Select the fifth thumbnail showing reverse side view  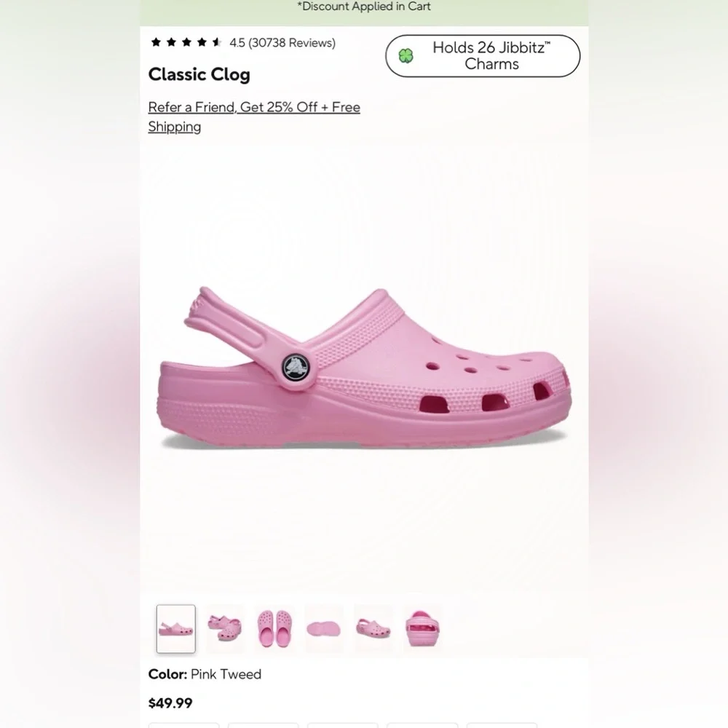click(x=373, y=628)
